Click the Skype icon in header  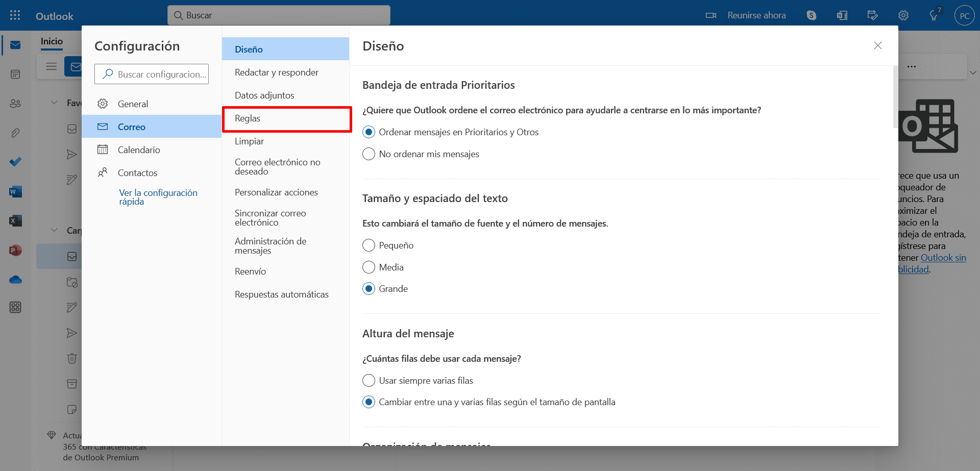812,15
